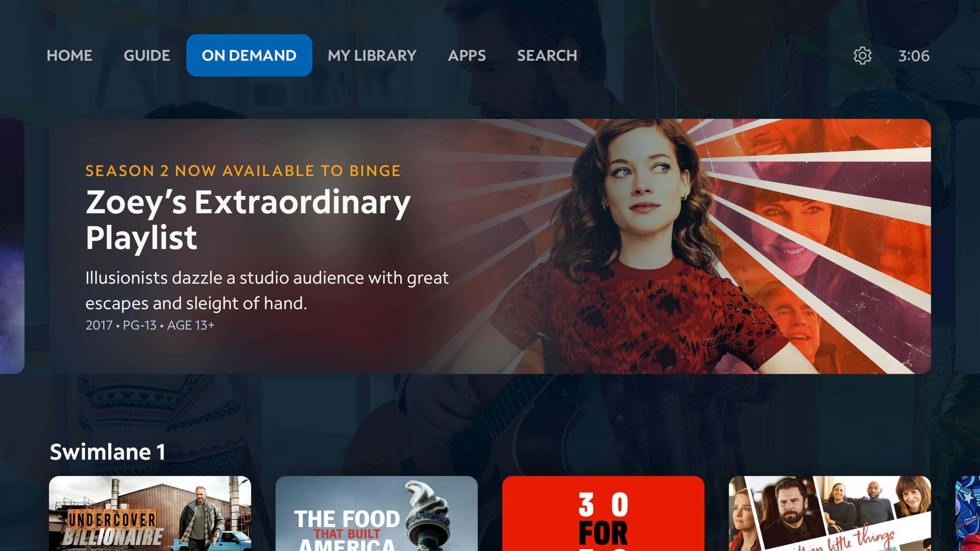Image resolution: width=980 pixels, height=551 pixels.
Task: Click the 2017 PG-13 Age 13+ metadata line
Action: click(150, 325)
